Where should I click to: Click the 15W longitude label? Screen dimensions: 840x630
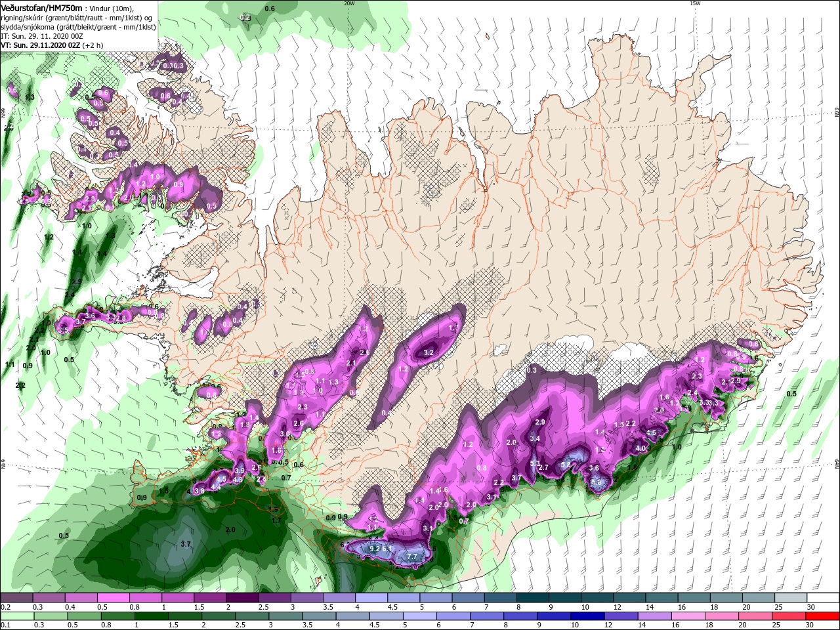pyautogui.click(x=695, y=3)
